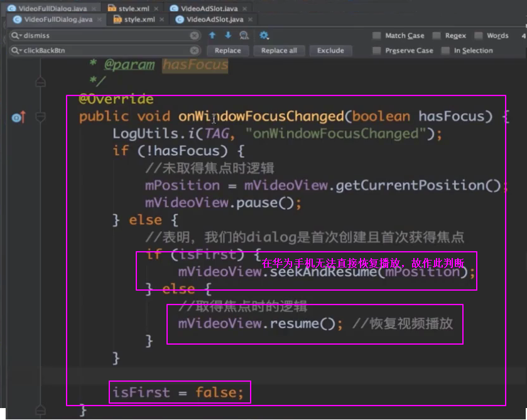Click the Exclude button
The image size is (527, 420).
[x=330, y=50]
